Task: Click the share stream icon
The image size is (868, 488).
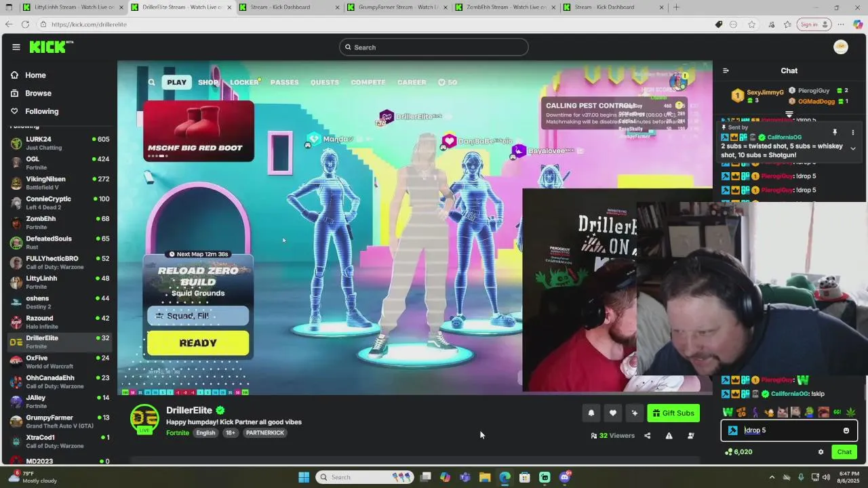Action: click(x=647, y=436)
